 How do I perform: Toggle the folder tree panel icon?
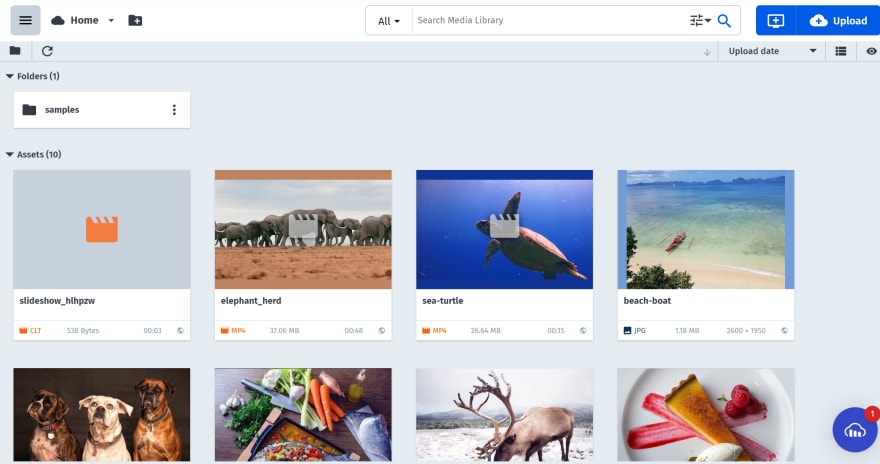tap(15, 51)
